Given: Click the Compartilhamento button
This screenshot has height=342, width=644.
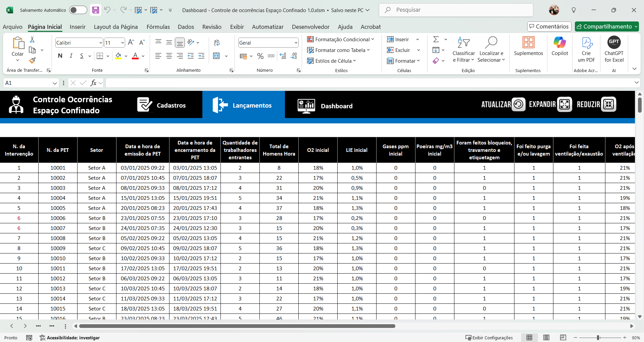Looking at the screenshot, I should [604, 26].
